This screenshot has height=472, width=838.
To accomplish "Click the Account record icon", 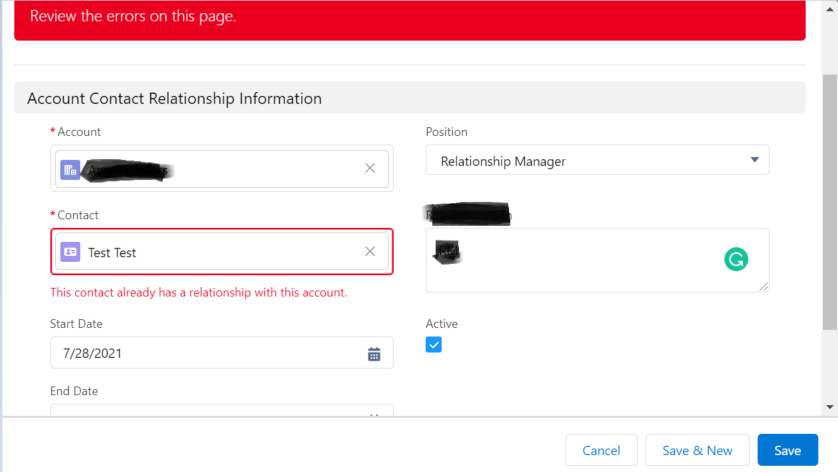I will click(x=70, y=169).
